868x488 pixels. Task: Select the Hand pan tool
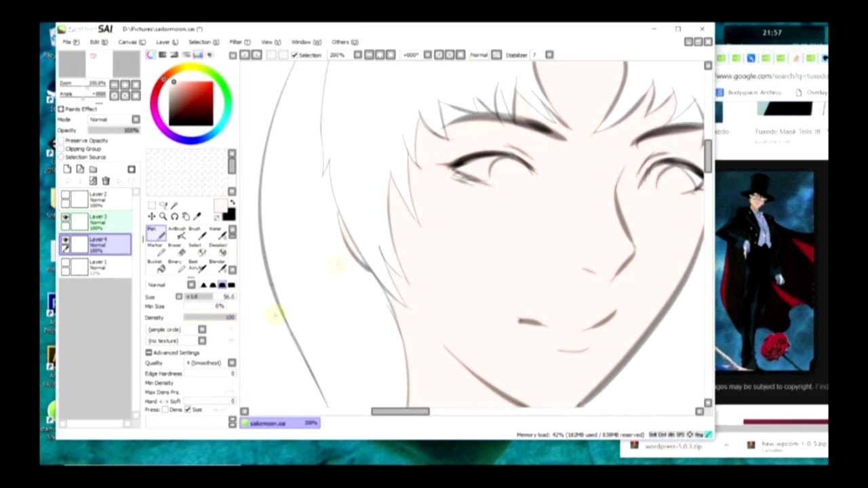(x=186, y=216)
